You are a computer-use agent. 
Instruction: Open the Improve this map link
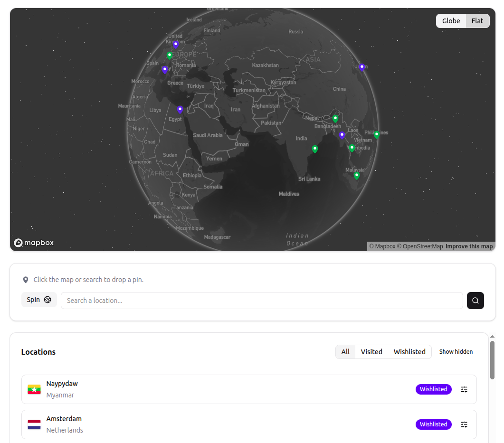pyautogui.click(x=469, y=246)
